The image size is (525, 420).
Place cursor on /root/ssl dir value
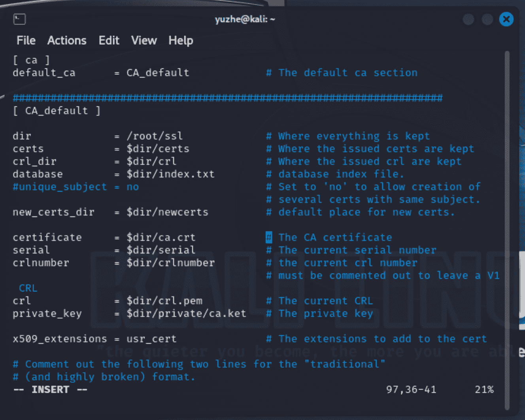pos(155,136)
